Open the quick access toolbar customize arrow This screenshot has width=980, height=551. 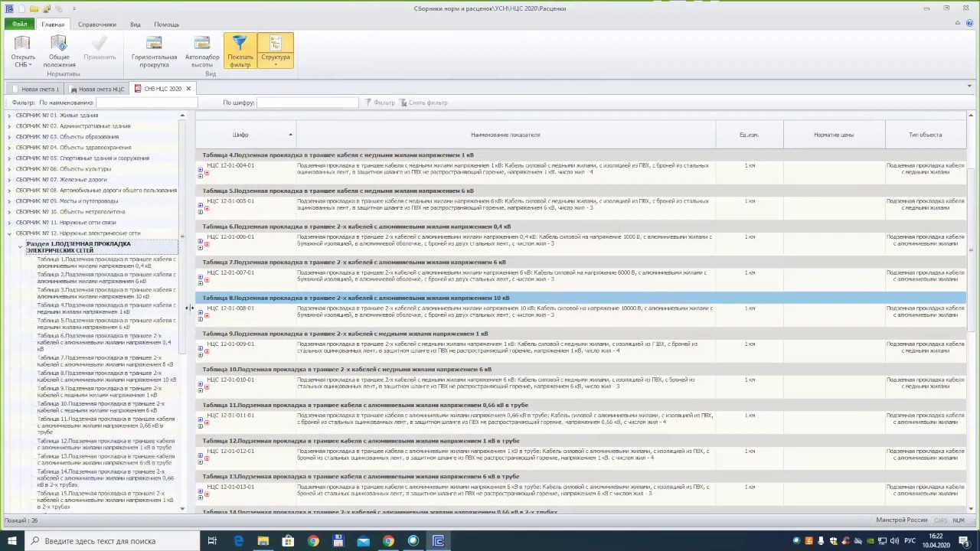pos(74,8)
